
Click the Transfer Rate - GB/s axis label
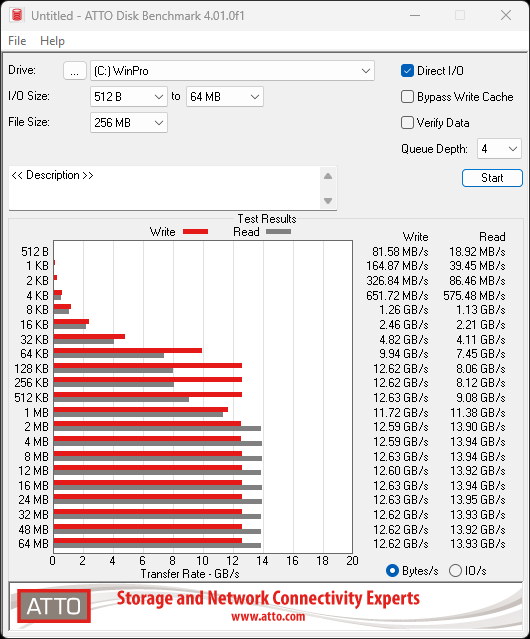(x=190, y=574)
